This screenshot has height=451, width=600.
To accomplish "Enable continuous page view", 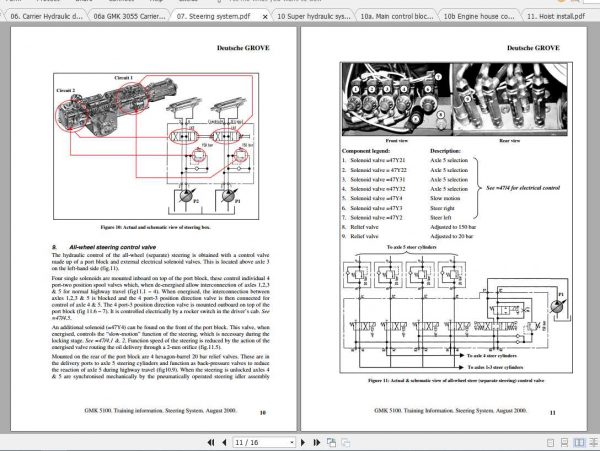I will 564,443.
